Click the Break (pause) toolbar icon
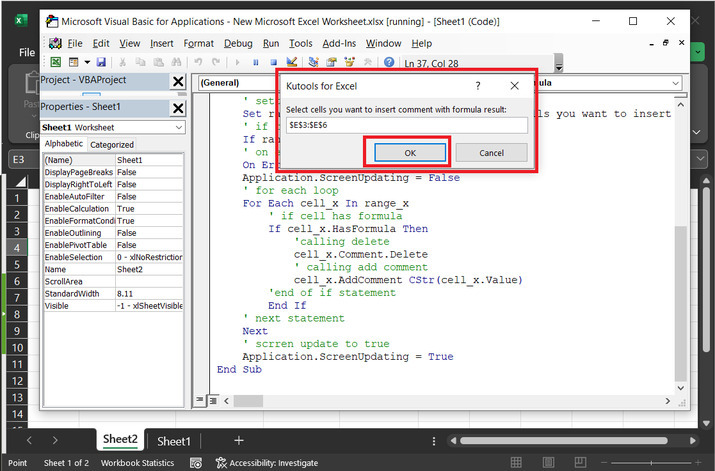 coord(256,62)
